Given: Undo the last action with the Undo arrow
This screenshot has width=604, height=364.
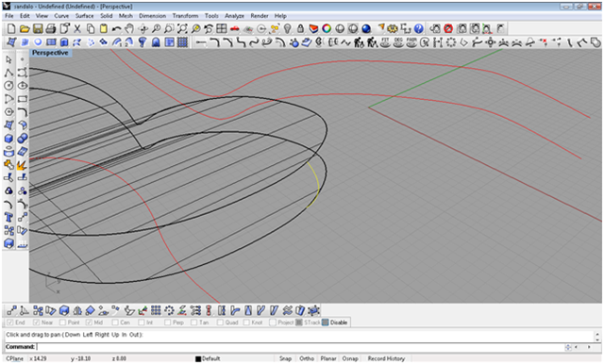Looking at the screenshot, I should pos(116,28).
